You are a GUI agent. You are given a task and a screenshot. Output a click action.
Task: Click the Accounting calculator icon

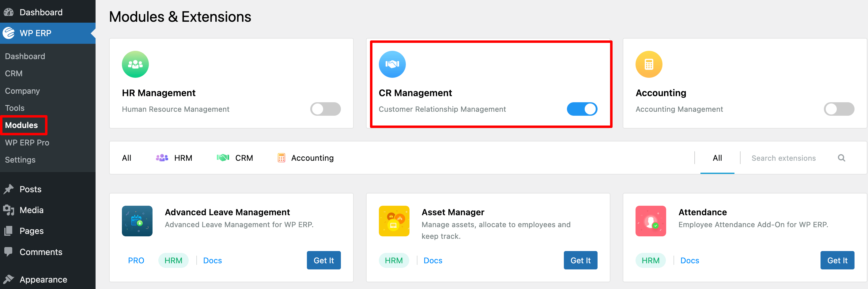click(x=649, y=64)
